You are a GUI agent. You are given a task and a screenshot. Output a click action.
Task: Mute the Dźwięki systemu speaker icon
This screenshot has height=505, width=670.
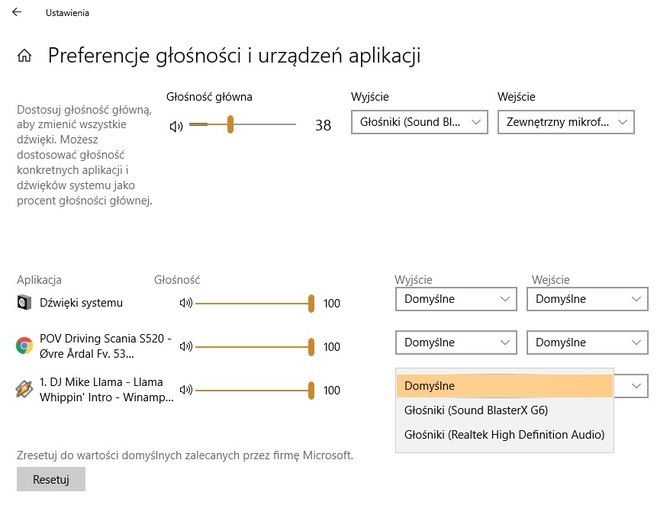[184, 303]
